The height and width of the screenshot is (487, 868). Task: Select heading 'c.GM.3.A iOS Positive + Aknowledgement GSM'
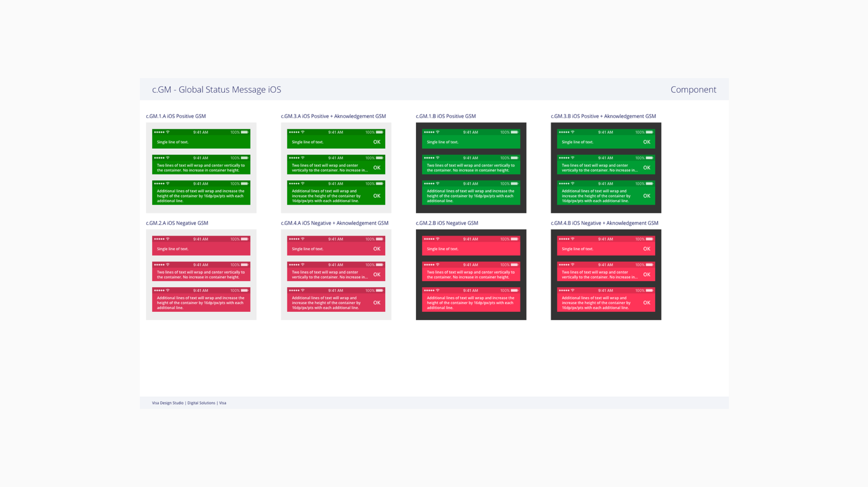(333, 116)
